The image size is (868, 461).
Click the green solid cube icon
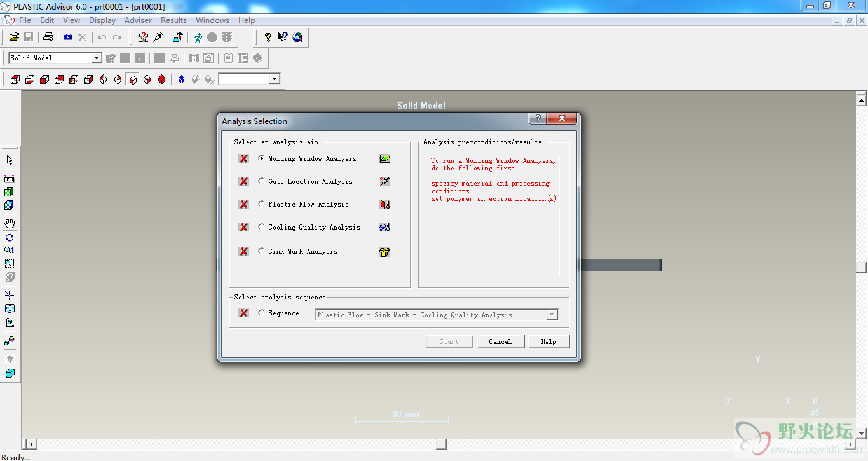[x=10, y=192]
